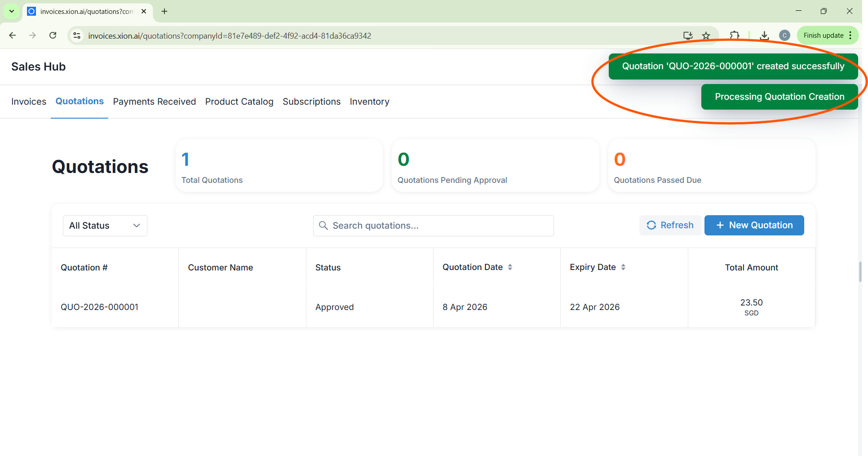
Task: Click the install app icon in address bar
Action: [687, 35]
